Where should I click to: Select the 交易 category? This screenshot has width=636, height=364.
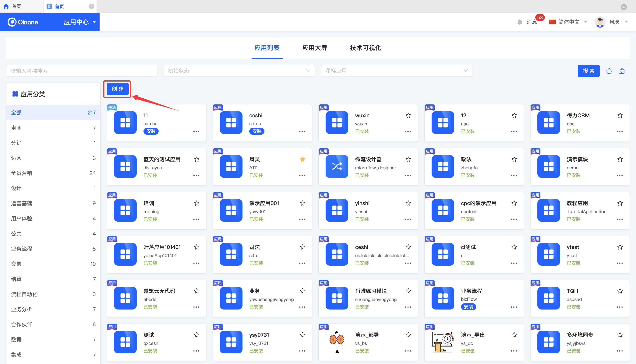[53, 264]
